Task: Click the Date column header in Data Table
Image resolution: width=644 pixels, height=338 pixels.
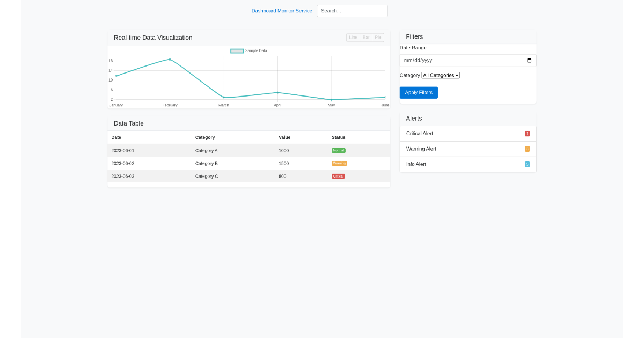Action: pos(115,137)
